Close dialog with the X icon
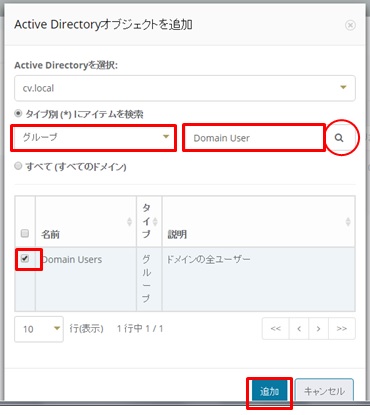The width and height of the screenshot is (370, 415). 350,25
